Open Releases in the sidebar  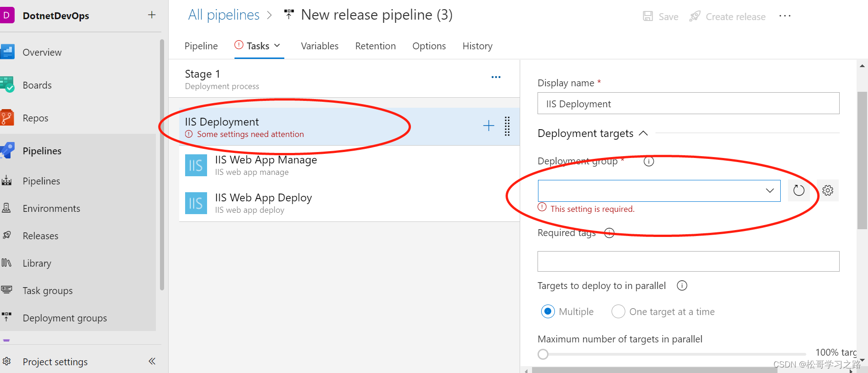[x=40, y=236]
